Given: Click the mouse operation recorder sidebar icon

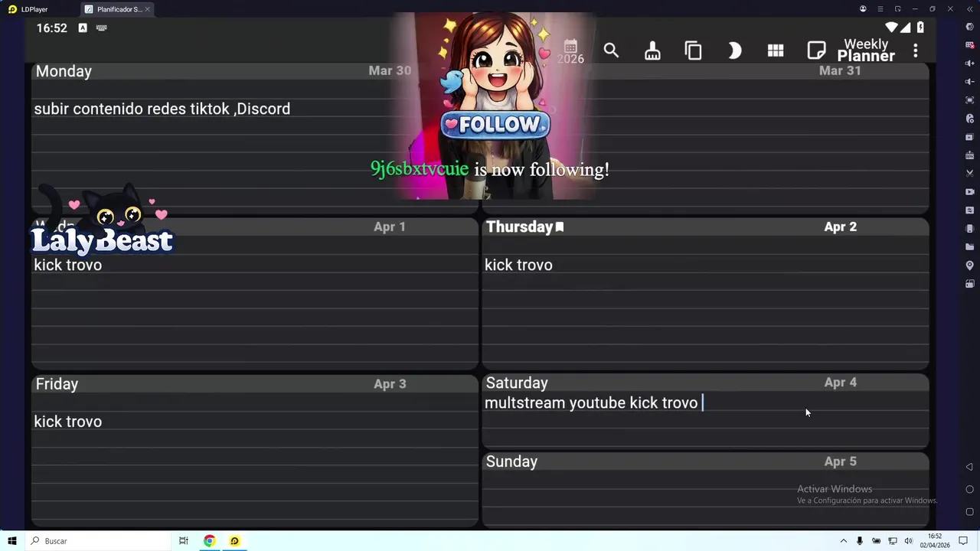Looking at the screenshot, I should (x=970, y=119).
